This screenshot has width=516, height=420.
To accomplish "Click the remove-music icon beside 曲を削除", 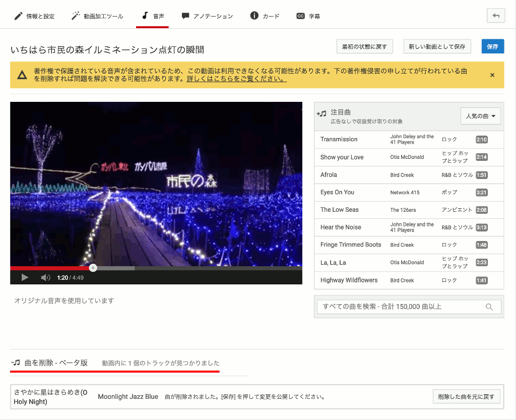I will click(16, 363).
